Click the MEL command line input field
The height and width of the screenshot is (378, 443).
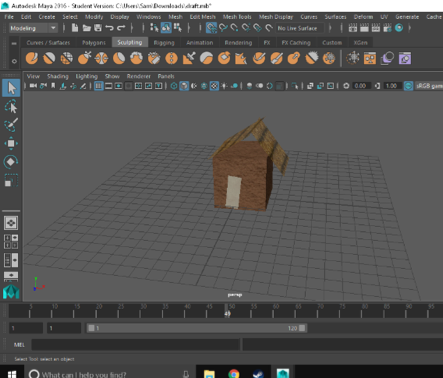[136, 345]
